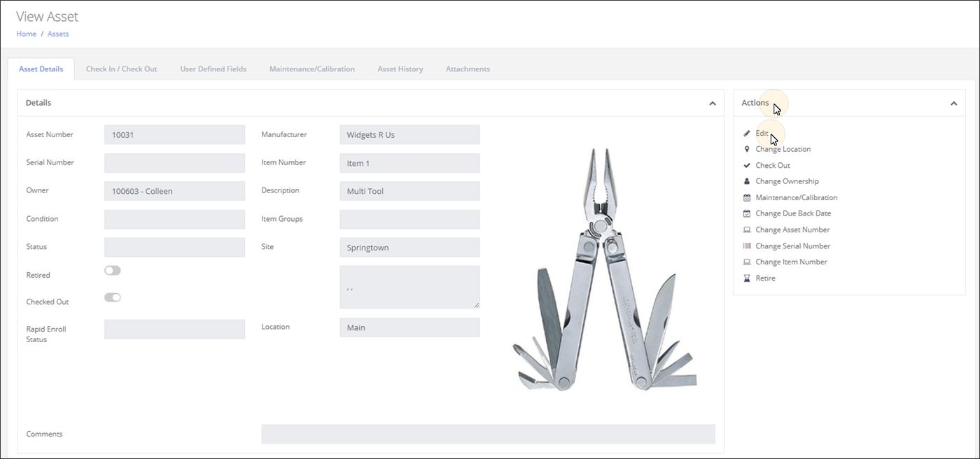Click the Details panel heading
Viewport: 980px width, 459px height.
coord(38,103)
